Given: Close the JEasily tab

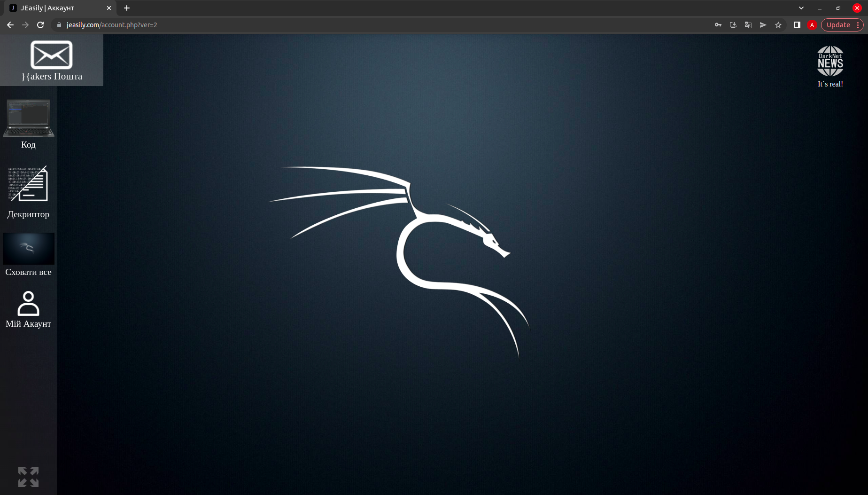Looking at the screenshot, I should click(109, 8).
